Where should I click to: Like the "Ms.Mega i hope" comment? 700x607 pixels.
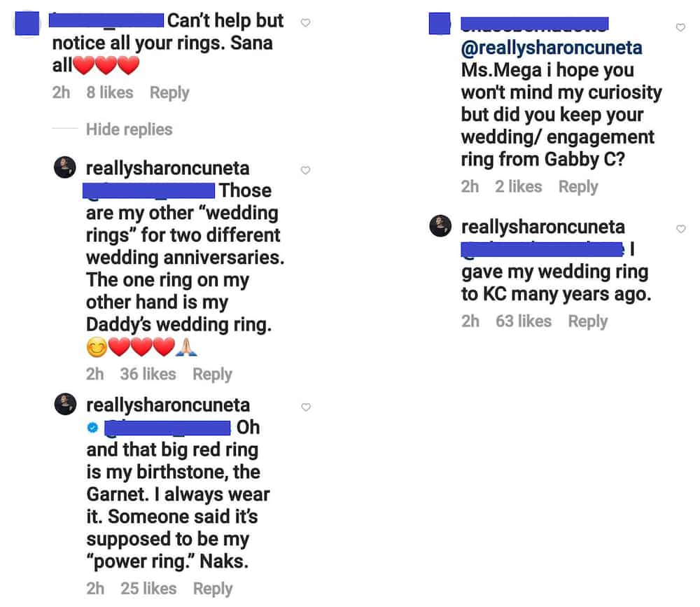tap(680, 28)
